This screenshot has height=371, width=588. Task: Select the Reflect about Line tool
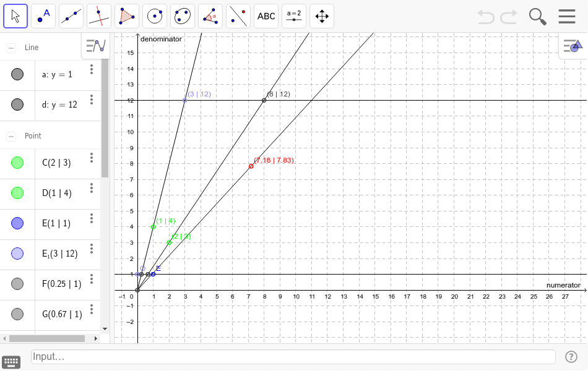coord(238,16)
